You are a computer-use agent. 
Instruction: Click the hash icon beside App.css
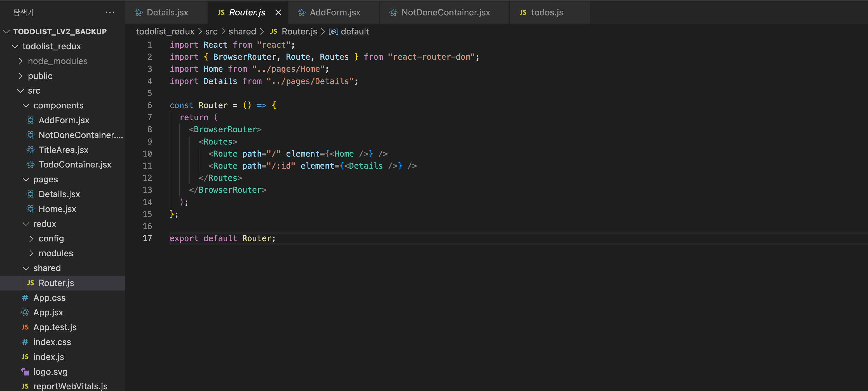click(x=25, y=297)
